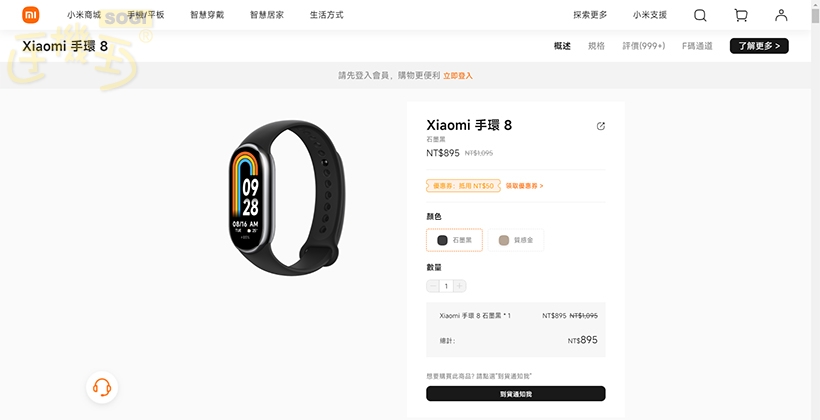Click the Xiaomi band product image
The image size is (820, 420).
(287, 198)
